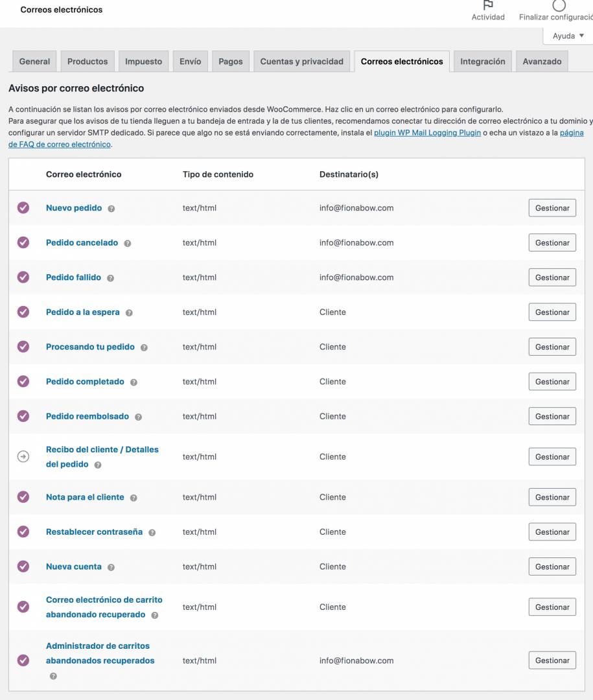This screenshot has width=593, height=700.
Task: Click help icon beside Pedido completado
Action: pos(134,382)
